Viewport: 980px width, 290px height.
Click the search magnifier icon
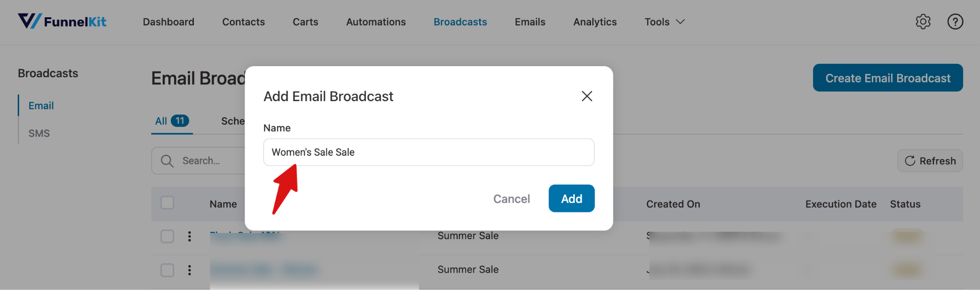166,161
